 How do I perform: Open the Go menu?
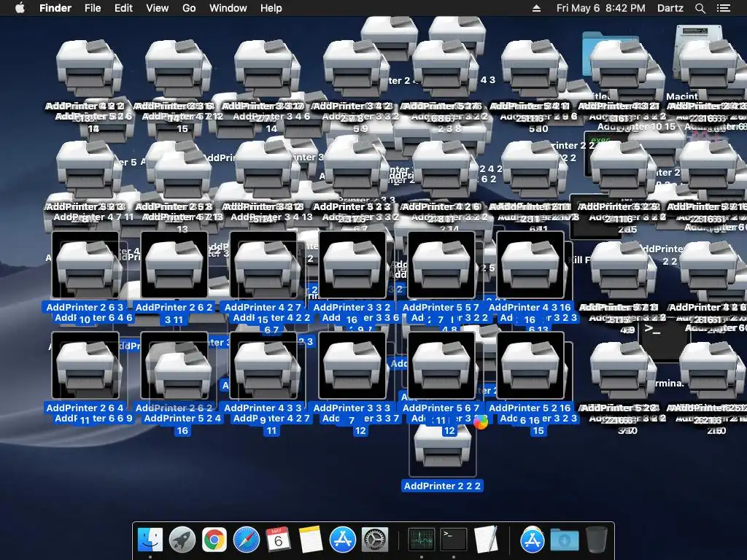(x=189, y=8)
